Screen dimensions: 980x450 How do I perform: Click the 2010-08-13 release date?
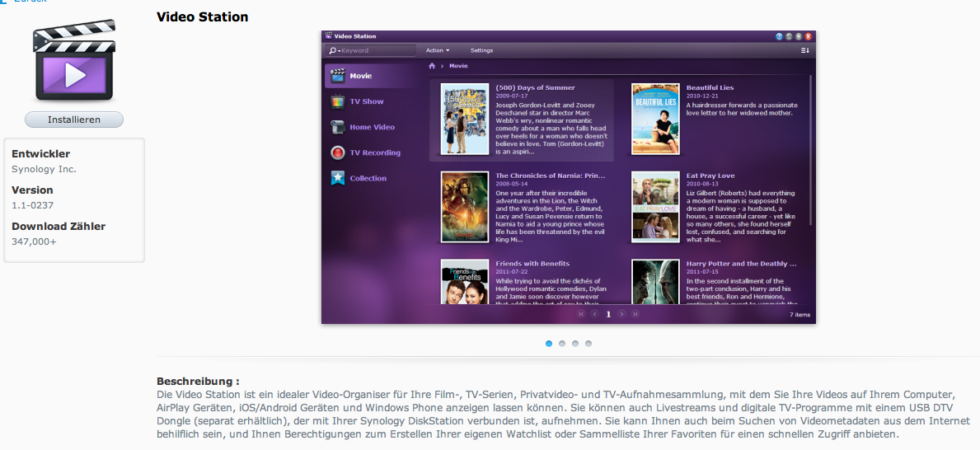(702, 185)
